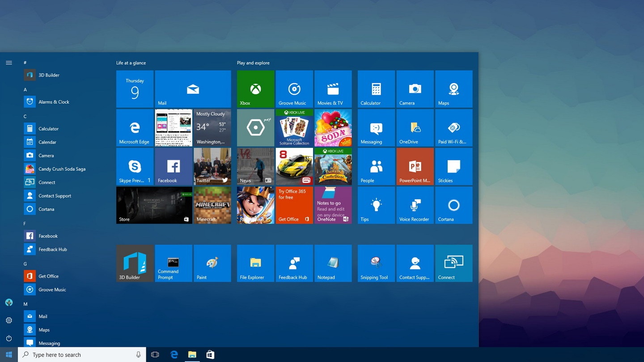Open Task View on the taskbar

[x=155, y=355]
